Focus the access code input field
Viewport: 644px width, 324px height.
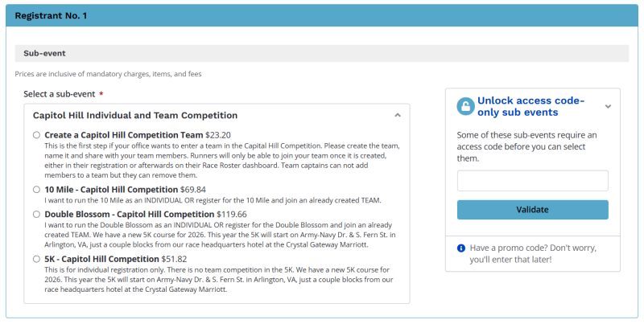[x=532, y=181]
